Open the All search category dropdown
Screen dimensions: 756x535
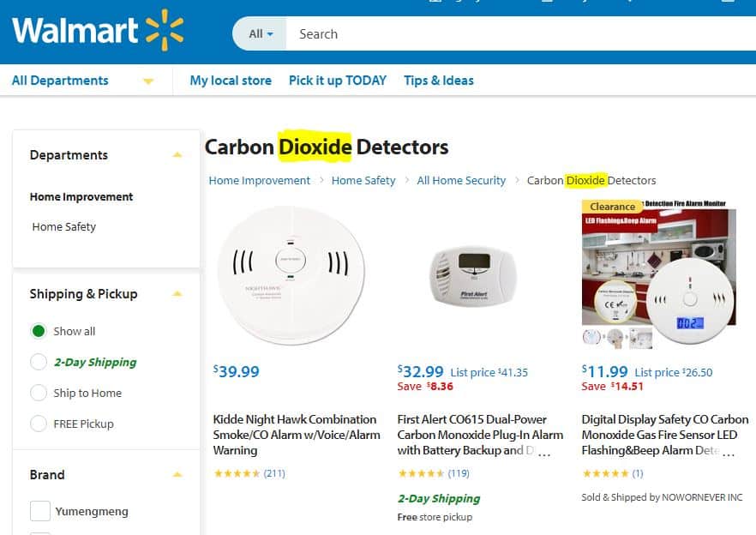261,34
